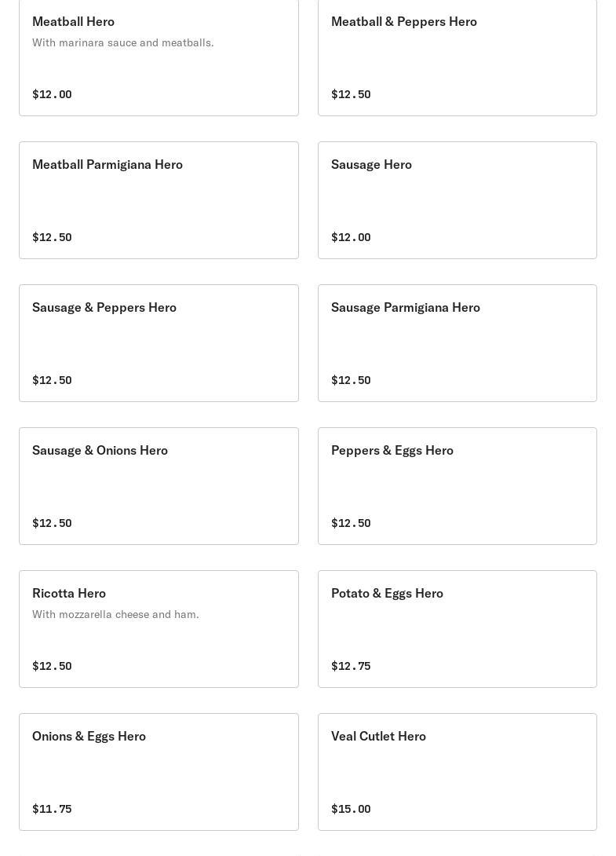This screenshot has width=616, height=856.
Task: Open the Meatball Hero menu item
Action: 73,21
